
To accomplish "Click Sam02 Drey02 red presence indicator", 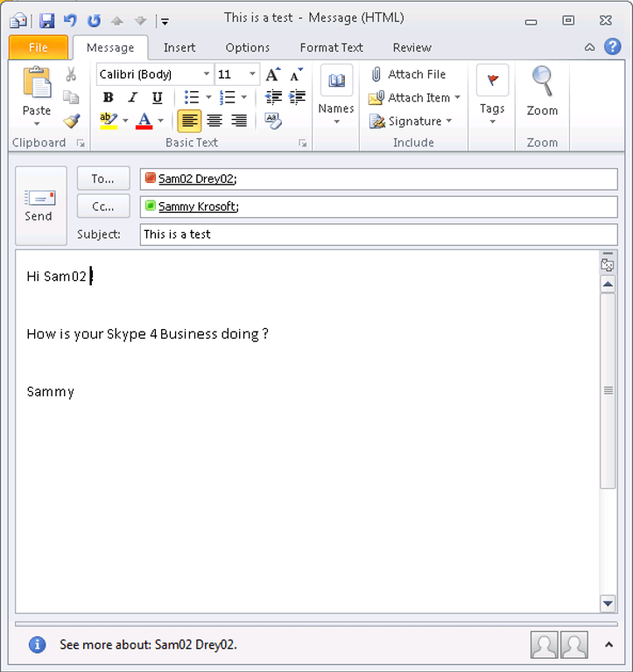I will pos(150,178).
